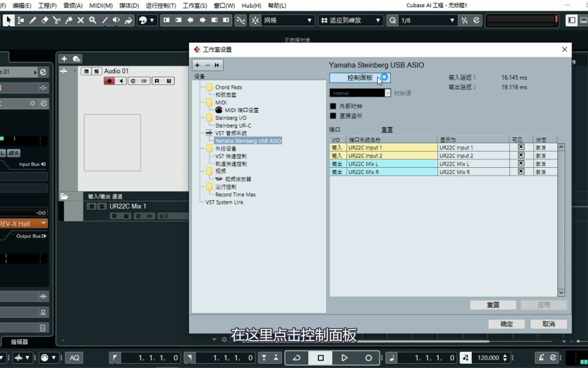Toggle visibility checkbox for UR22C Input 2

pos(521,155)
